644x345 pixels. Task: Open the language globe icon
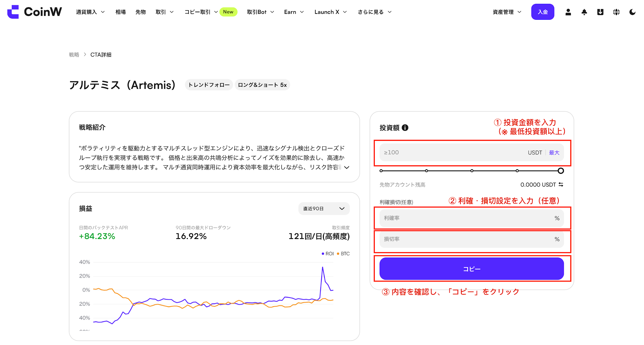[616, 12]
